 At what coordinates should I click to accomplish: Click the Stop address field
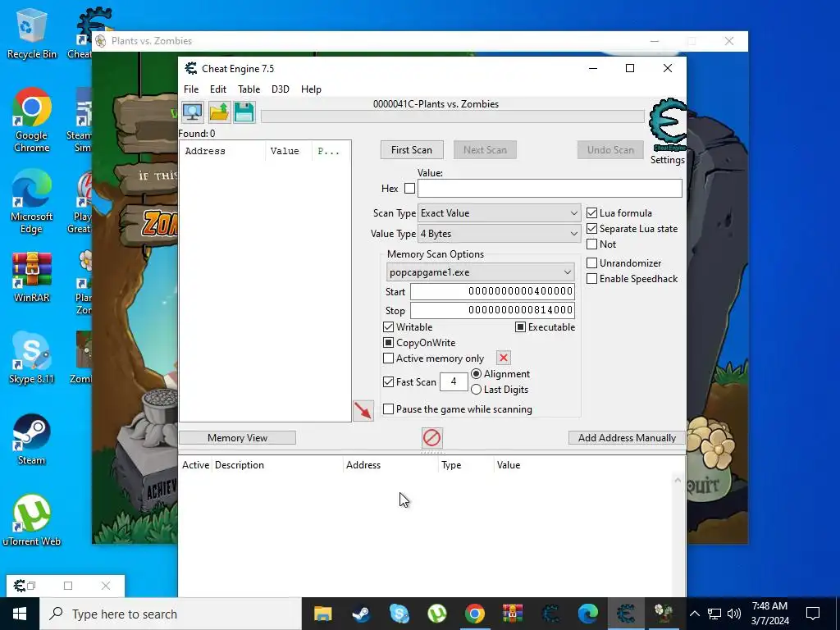click(492, 310)
